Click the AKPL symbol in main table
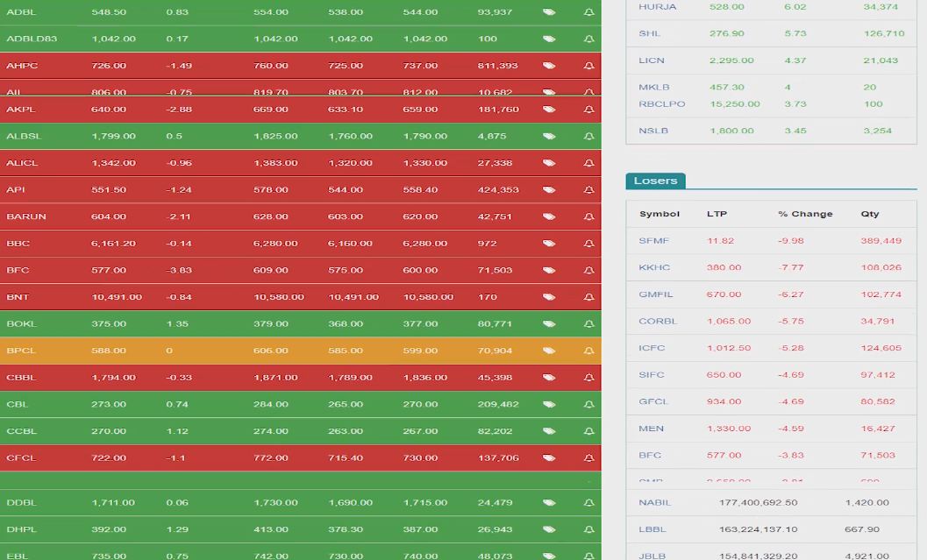 (x=21, y=110)
